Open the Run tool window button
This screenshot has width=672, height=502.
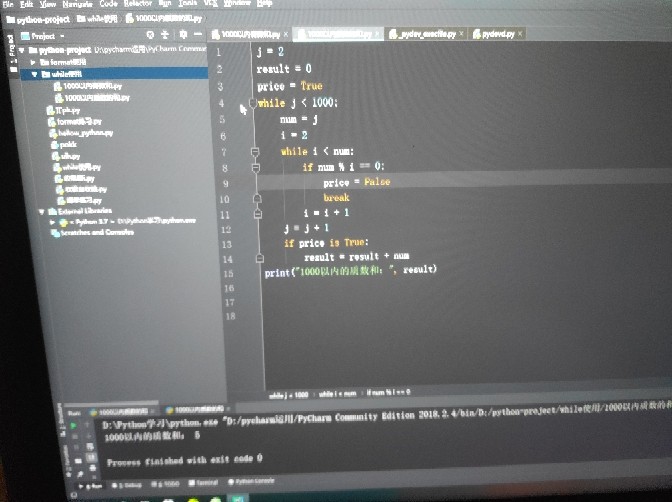pos(90,486)
